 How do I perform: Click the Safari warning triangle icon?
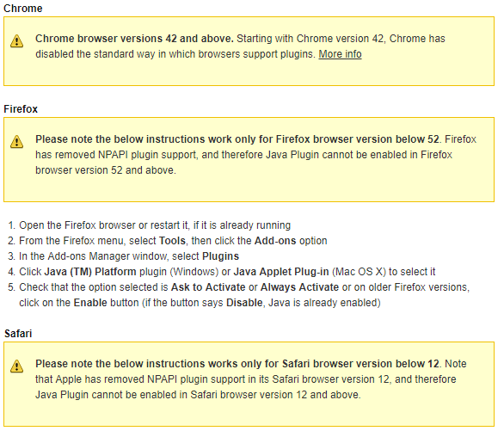tap(16, 366)
